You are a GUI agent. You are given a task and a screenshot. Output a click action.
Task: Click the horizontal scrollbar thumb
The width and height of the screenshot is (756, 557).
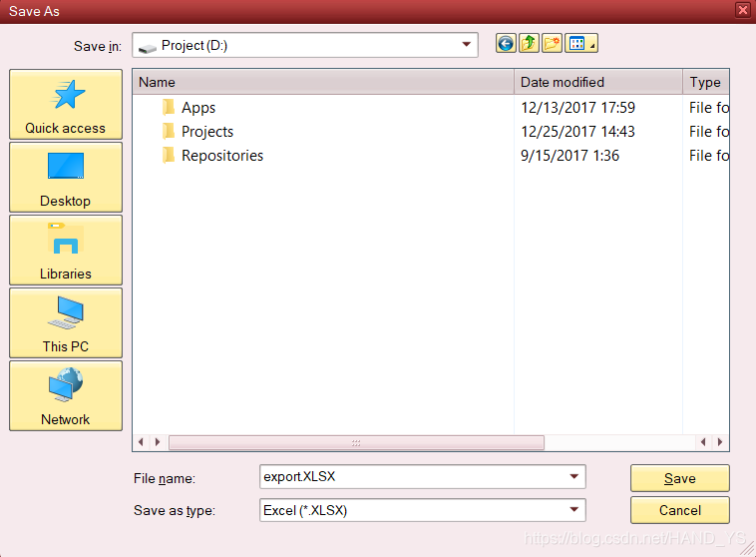coord(356,442)
